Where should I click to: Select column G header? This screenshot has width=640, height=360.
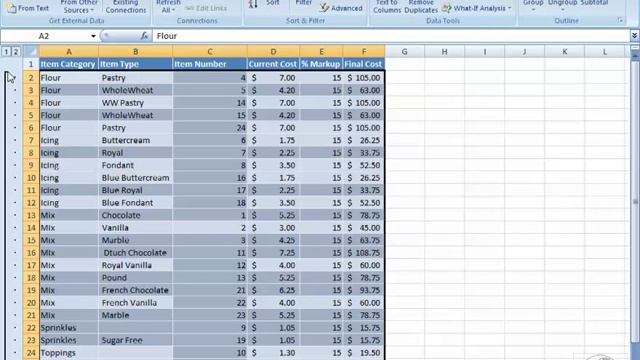[x=404, y=51]
